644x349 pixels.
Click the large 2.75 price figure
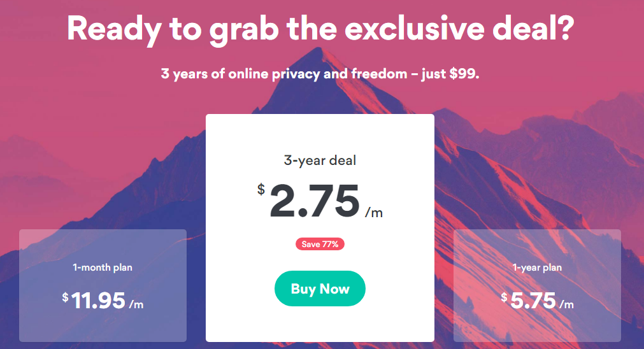tap(314, 201)
